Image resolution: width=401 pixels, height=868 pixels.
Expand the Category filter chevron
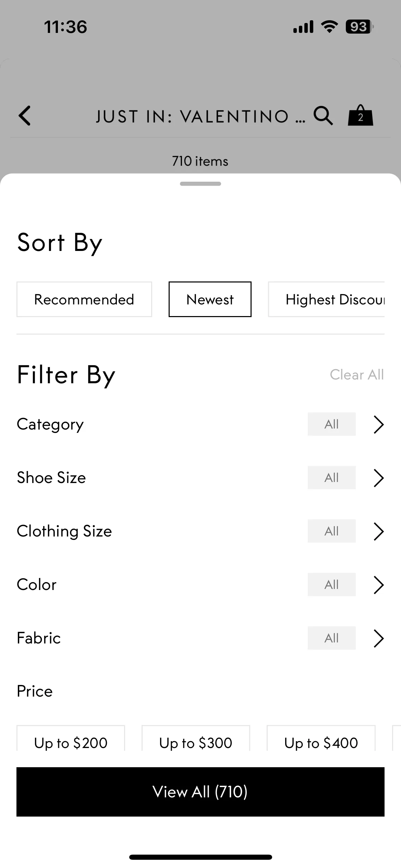[x=378, y=424]
